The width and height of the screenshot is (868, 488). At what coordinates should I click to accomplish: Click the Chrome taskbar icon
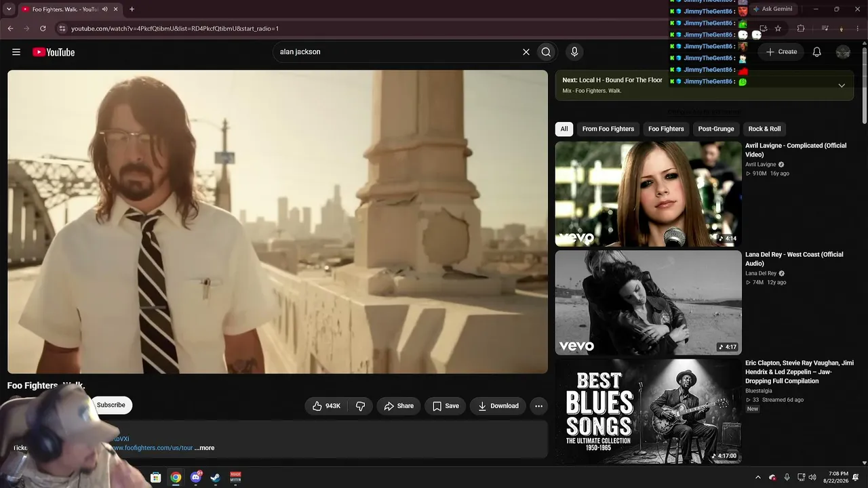[x=176, y=478]
